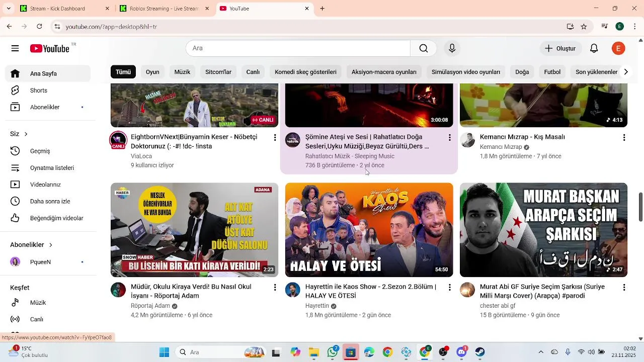Start voice search with microphone icon
This screenshot has height=362, width=644.
452,48
